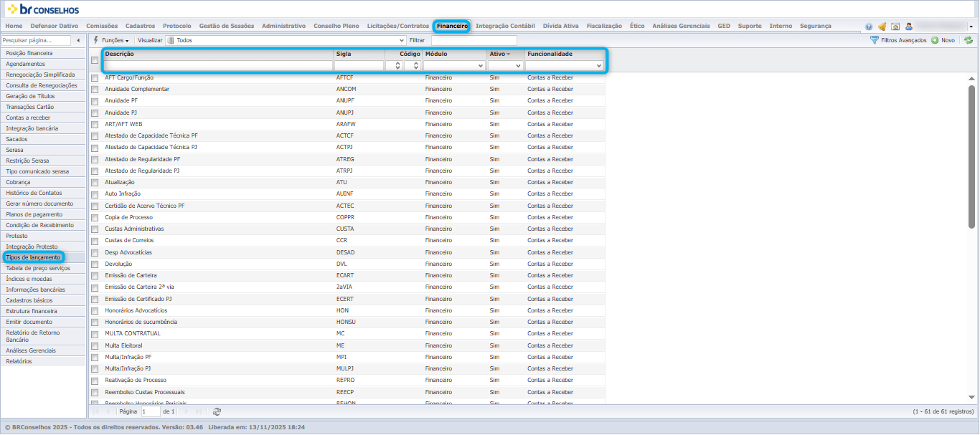Screen dimensions: 980x435
Task: Select the Anuidade PF row checkbox
Action: click(95, 101)
